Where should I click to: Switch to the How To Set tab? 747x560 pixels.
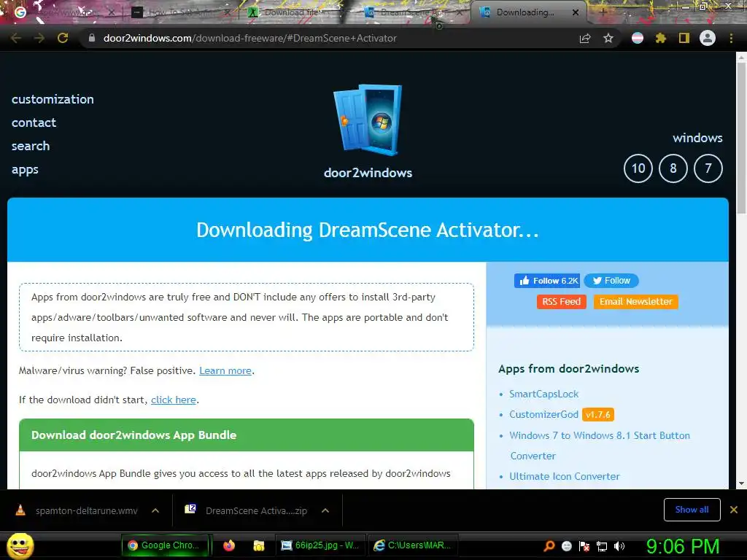pyautogui.click(x=181, y=12)
